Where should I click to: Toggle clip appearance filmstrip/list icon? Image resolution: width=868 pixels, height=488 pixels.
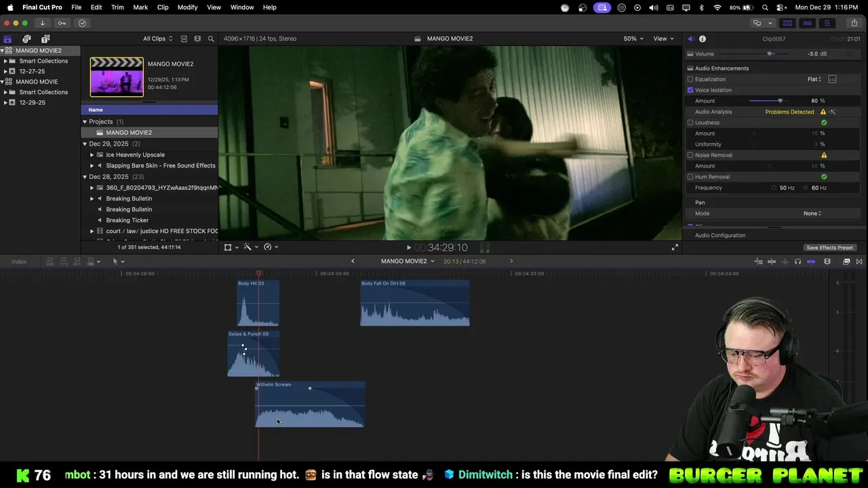point(184,39)
